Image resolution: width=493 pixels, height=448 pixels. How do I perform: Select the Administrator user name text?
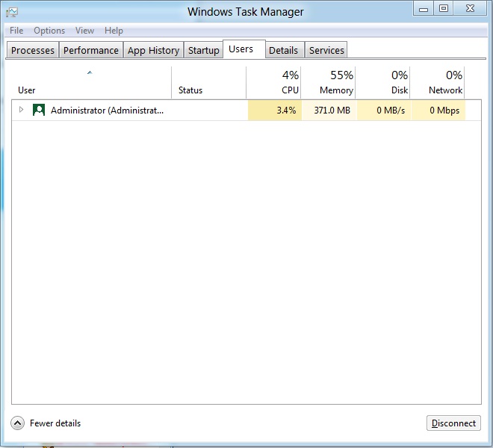click(x=107, y=111)
